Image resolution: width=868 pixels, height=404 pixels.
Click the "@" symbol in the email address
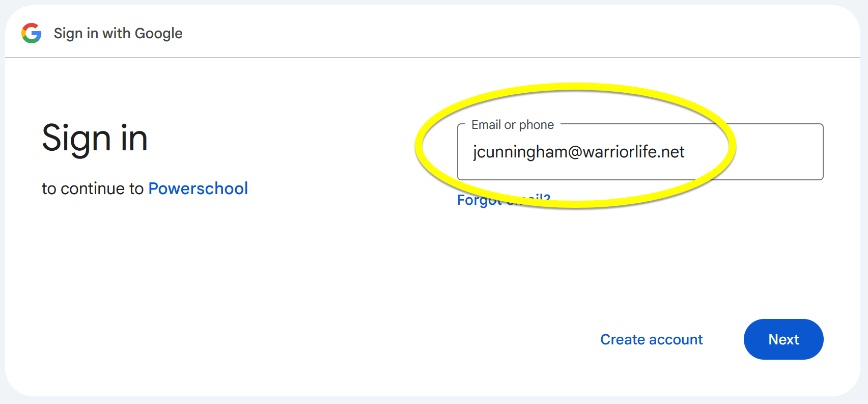point(575,152)
